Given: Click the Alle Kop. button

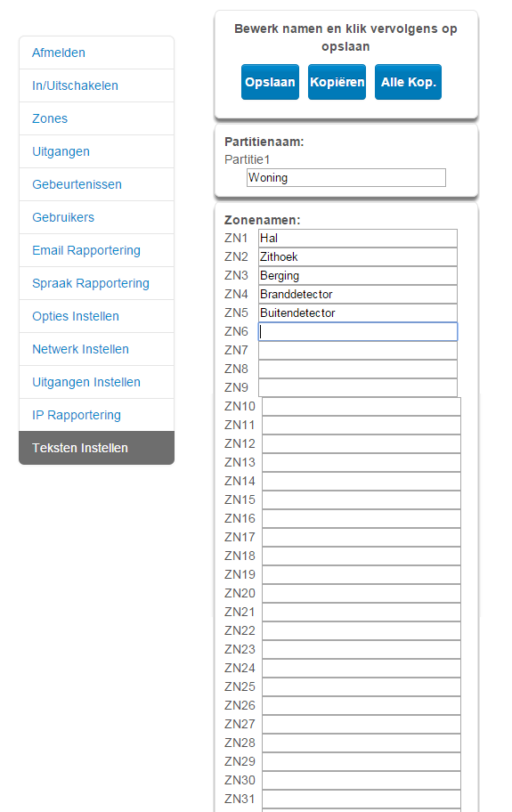Looking at the screenshot, I should click(408, 82).
